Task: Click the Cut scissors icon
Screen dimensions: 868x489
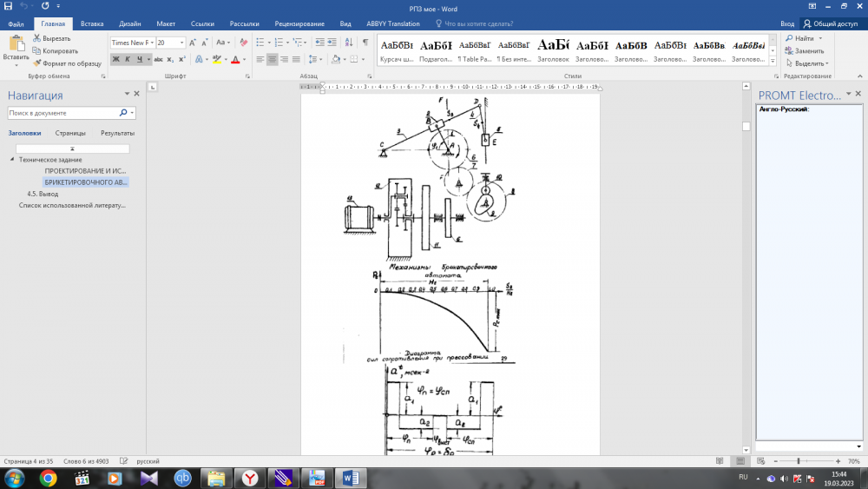Action: tap(36, 39)
